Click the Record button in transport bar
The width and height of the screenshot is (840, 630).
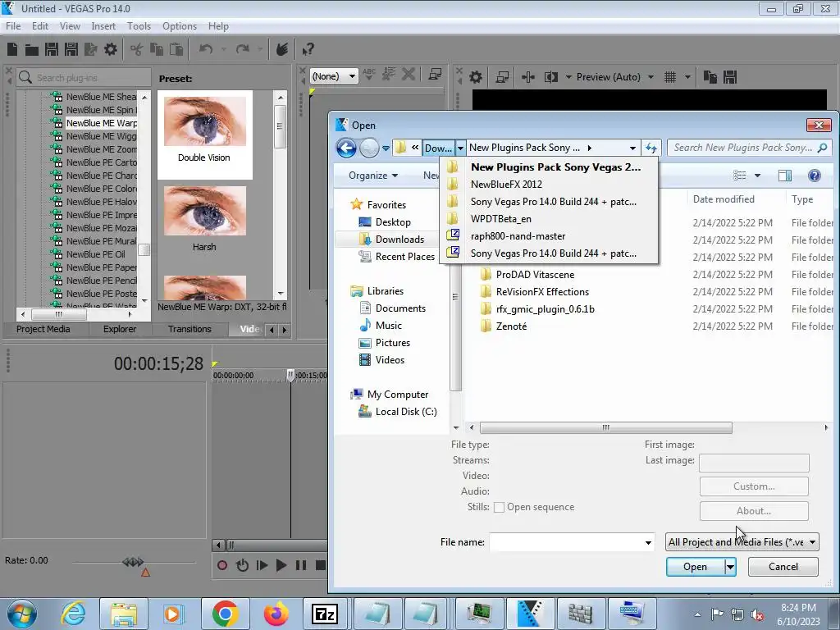click(x=221, y=565)
